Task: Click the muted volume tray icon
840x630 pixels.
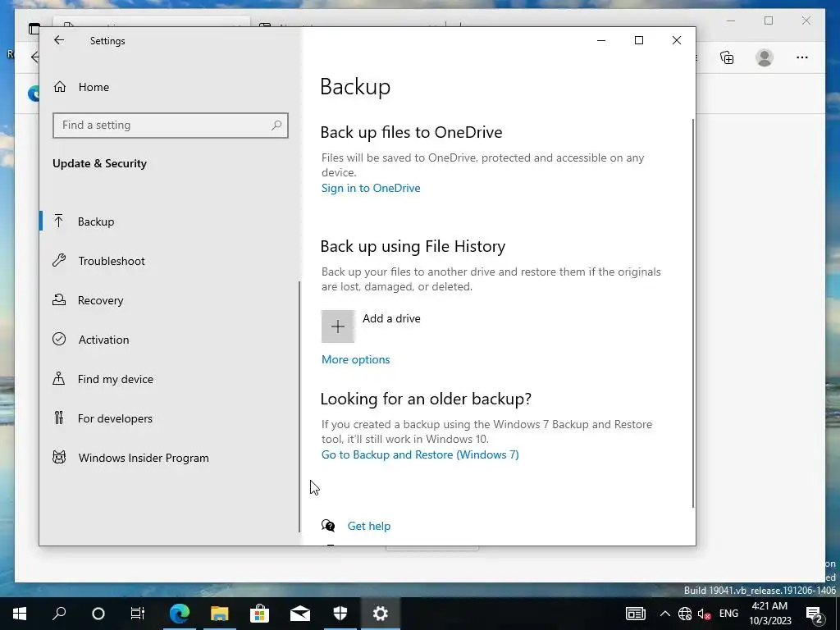Action: (x=704, y=614)
